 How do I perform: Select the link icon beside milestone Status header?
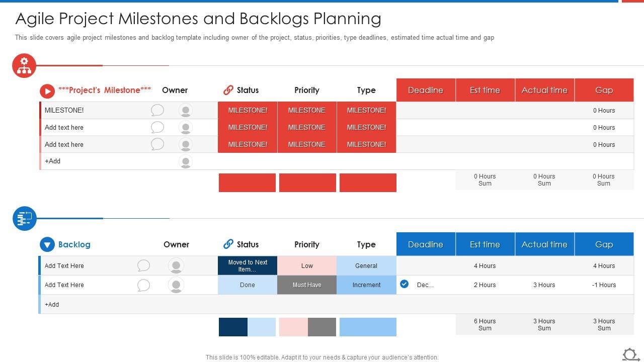[227, 90]
